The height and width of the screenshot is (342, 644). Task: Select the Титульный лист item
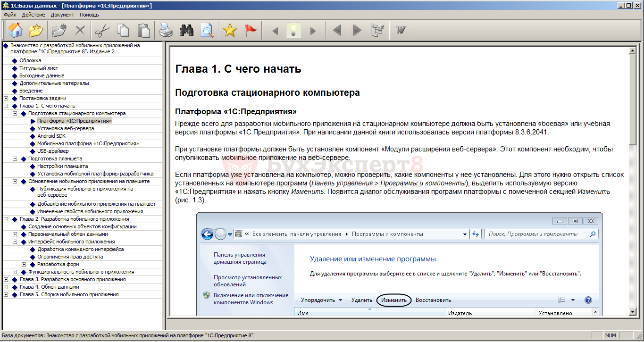pos(39,68)
